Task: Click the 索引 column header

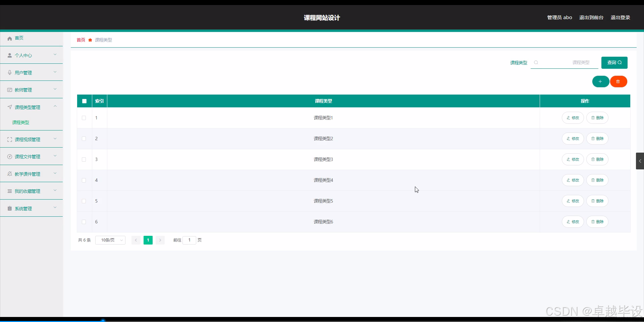Action: pos(99,101)
